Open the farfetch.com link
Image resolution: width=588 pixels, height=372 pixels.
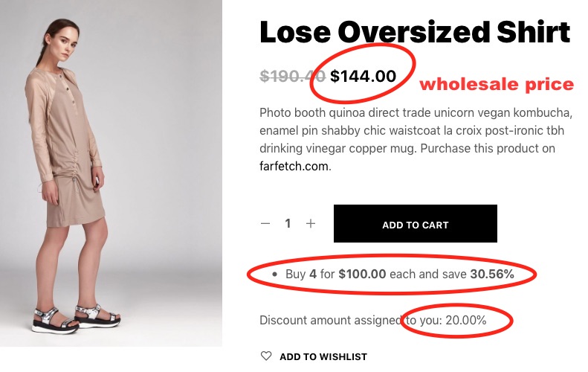294,166
